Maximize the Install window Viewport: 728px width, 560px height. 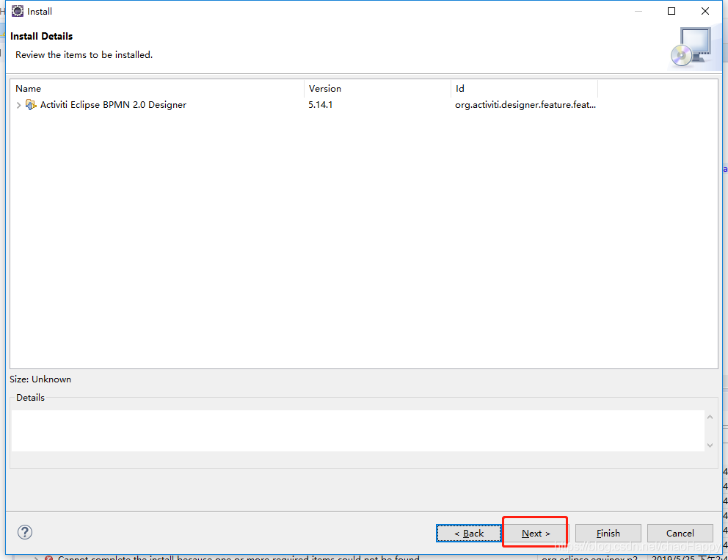(671, 11)
